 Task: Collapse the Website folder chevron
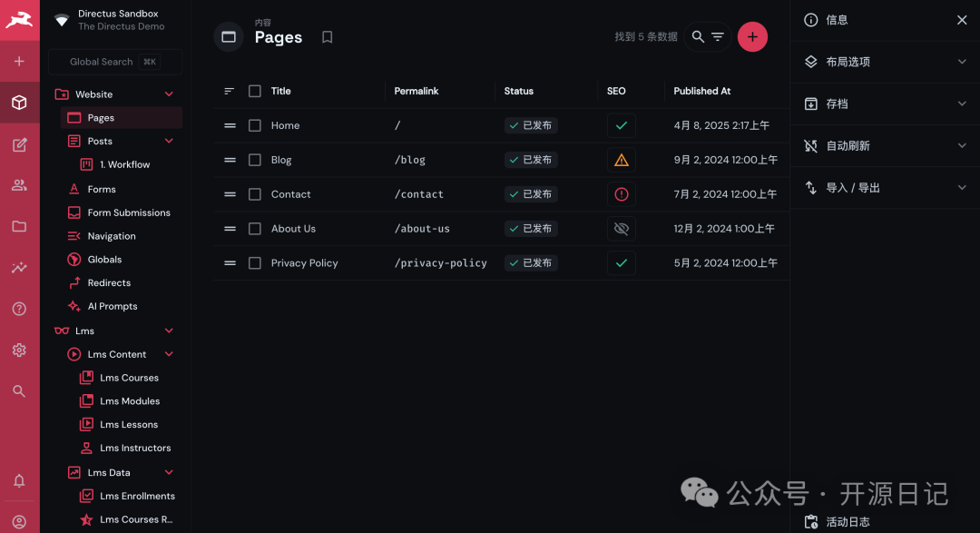click(169, 94)
